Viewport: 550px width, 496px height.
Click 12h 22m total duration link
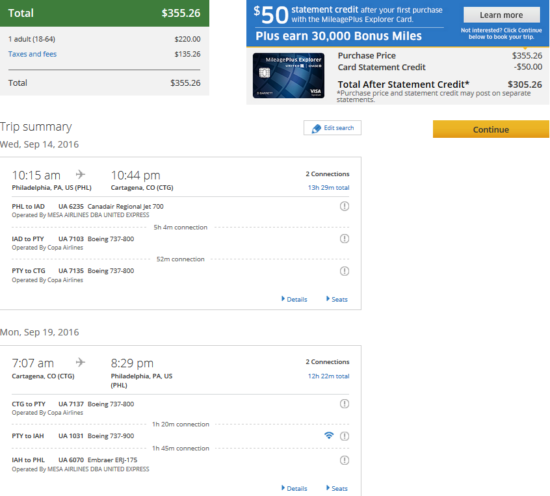click(x=329, y=376)
